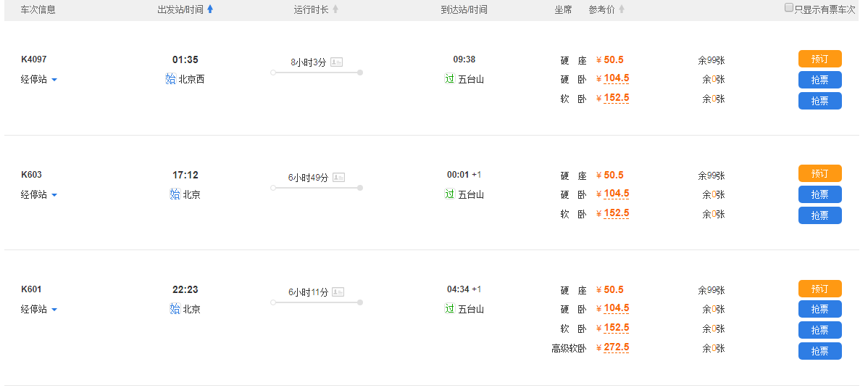The height and width of the screenshot is (388, 868).
Task: Click the ID card icon beside K601 duration
Action: click(x=338, y=292)
